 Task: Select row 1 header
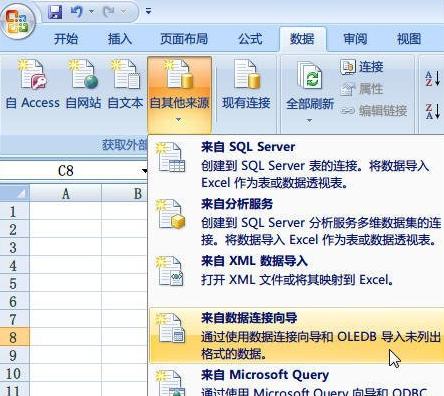tap(14, 211)
